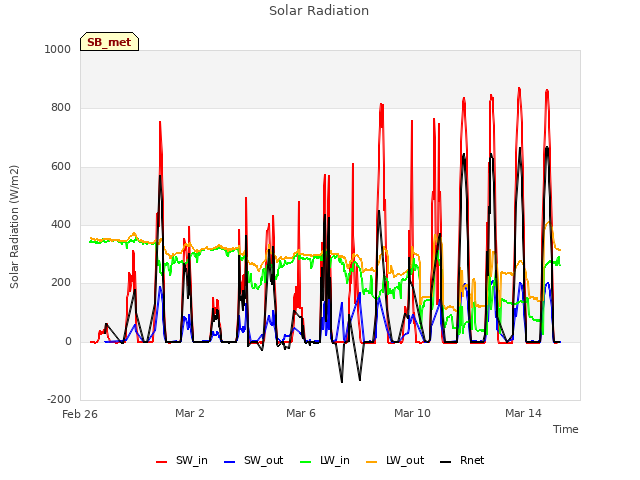Screen dimensions: 640x480
Task: Toggle the SW_in legend entry
Action: [x=182, y=460]
